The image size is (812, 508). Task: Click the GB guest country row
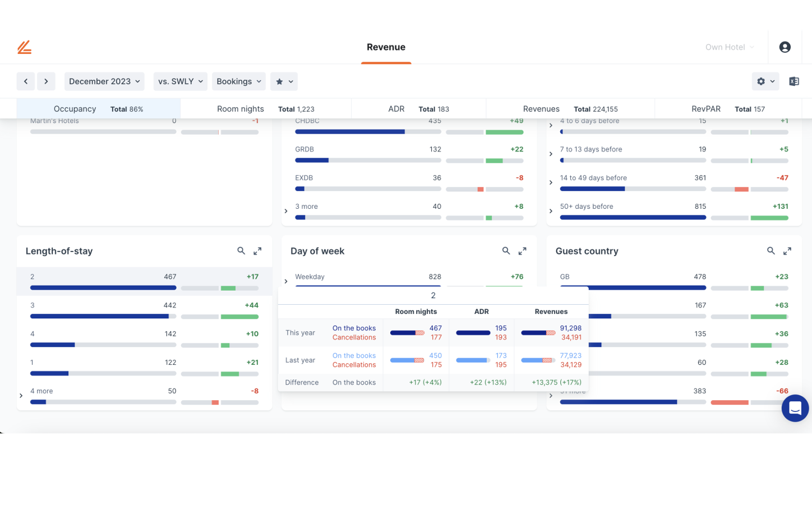(x=674, y=281)
